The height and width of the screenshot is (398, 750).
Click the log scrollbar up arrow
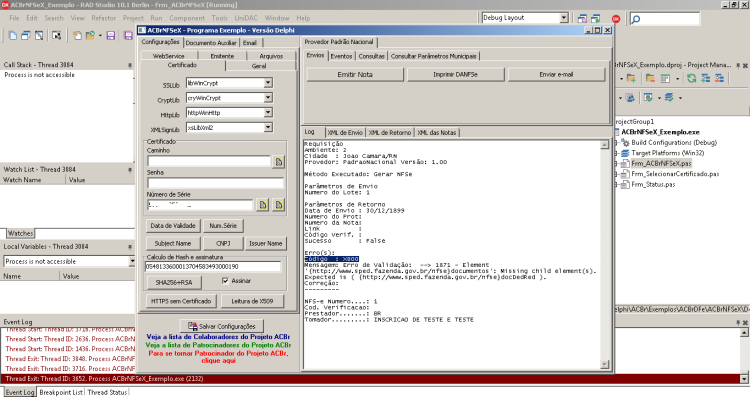point(605,144)
